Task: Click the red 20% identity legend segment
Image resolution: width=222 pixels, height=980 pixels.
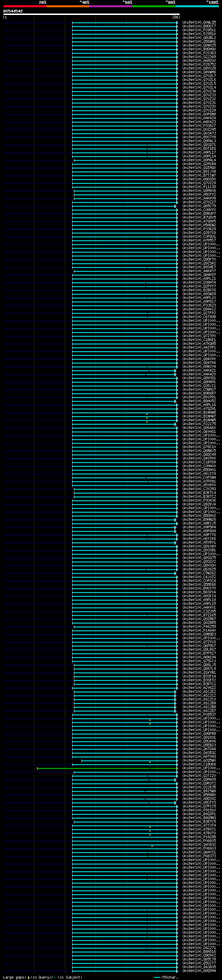Action: 25,6
